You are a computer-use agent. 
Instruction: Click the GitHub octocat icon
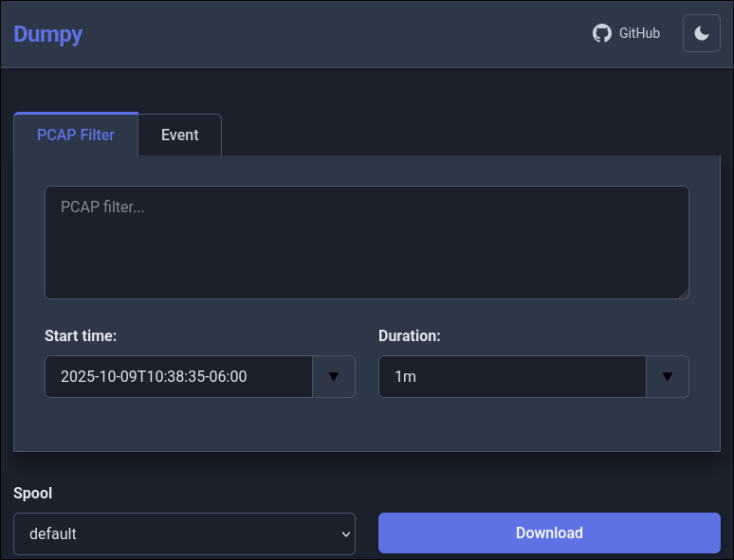pyautogui.click(x=602, y=33)
